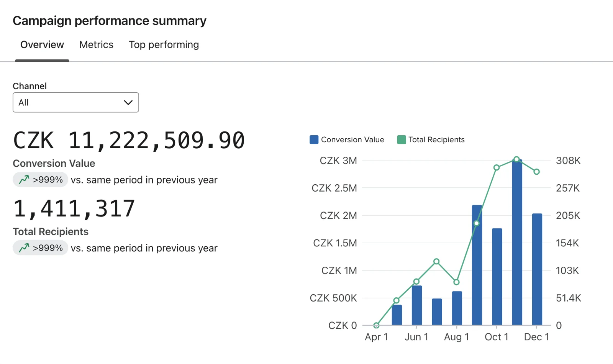The image size is (613, 364).
Task: Toggle the Total Recipients legend label
Action: [436, 139]
